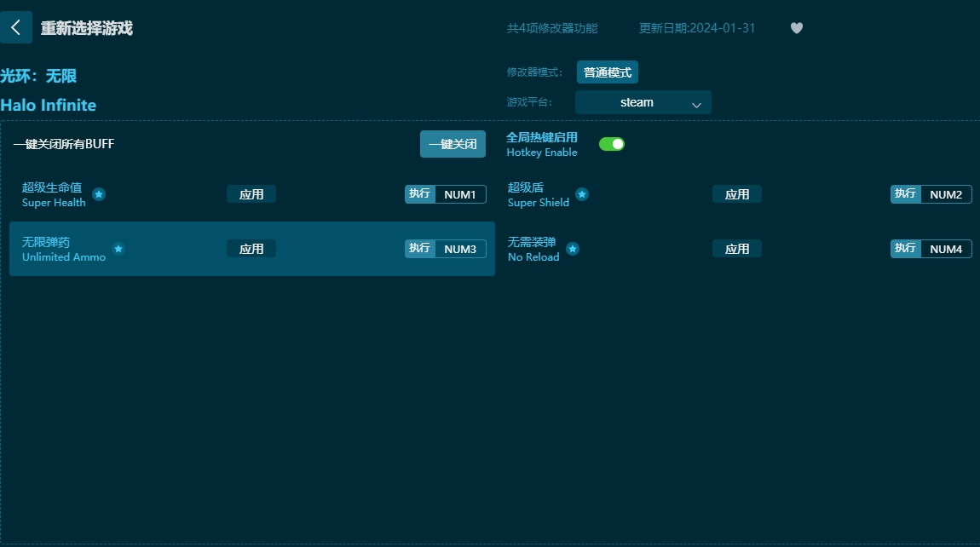Click the star next to Super Shield
This screenshot has height=547, width=980.
click(582, 194)
